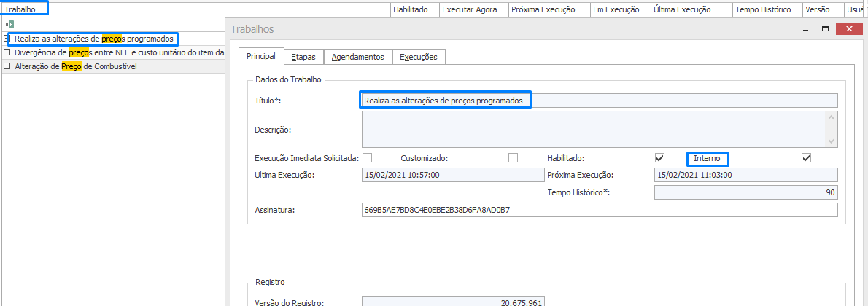Click the 'Registro' group label
Viewport: 868px width, 306px height.
270,282
